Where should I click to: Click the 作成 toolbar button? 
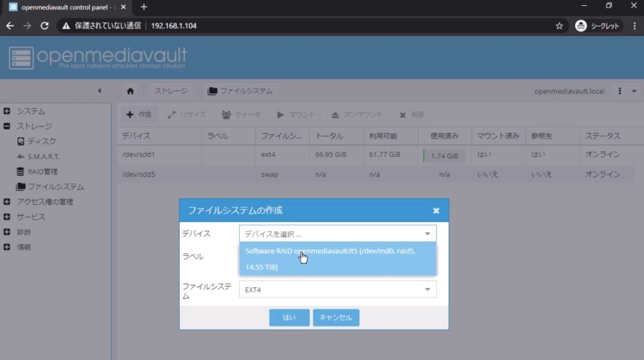coord(138,115)
